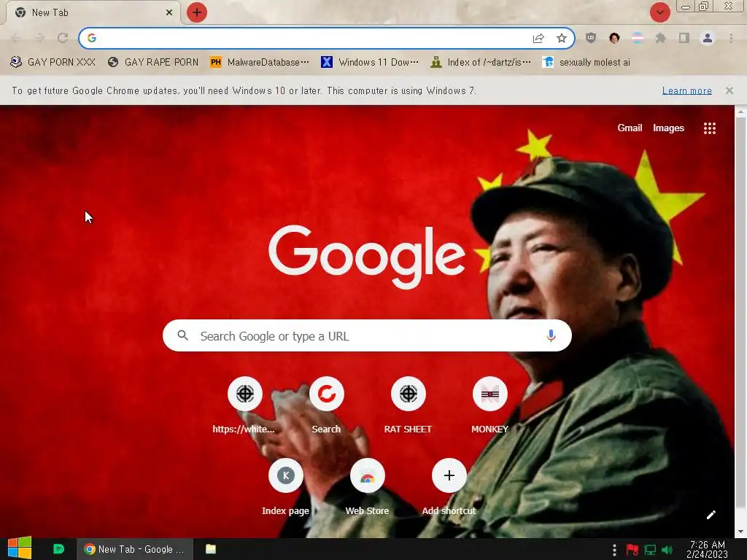Open the RAT SHEET shortcut
This screenshot has width=747, height=560.
(x=409, y=405)
